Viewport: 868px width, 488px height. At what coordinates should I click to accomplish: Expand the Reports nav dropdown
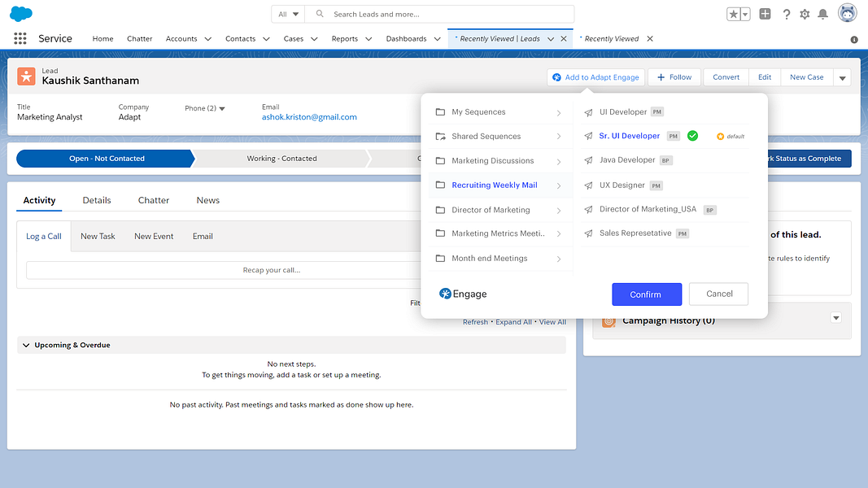369,39
